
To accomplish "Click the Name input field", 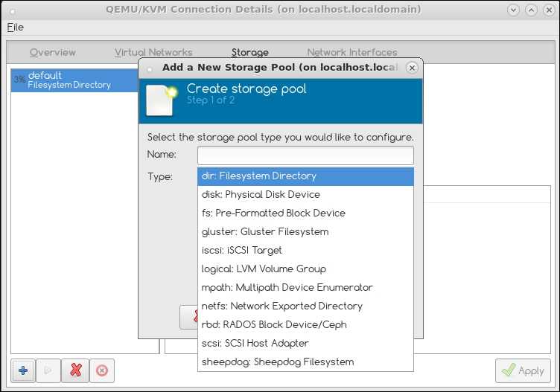I will point(305,155).
